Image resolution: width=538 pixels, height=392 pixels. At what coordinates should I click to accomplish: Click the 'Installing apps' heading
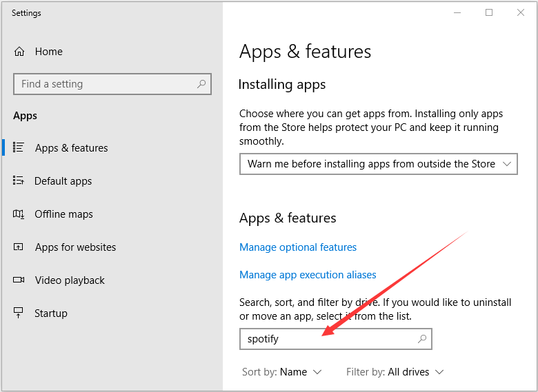282,84
